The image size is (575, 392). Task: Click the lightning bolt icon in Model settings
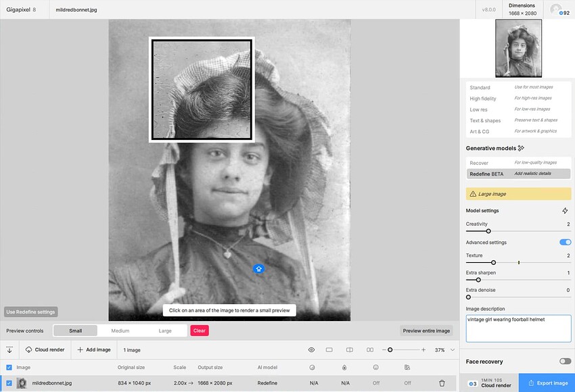pos(565,211)
